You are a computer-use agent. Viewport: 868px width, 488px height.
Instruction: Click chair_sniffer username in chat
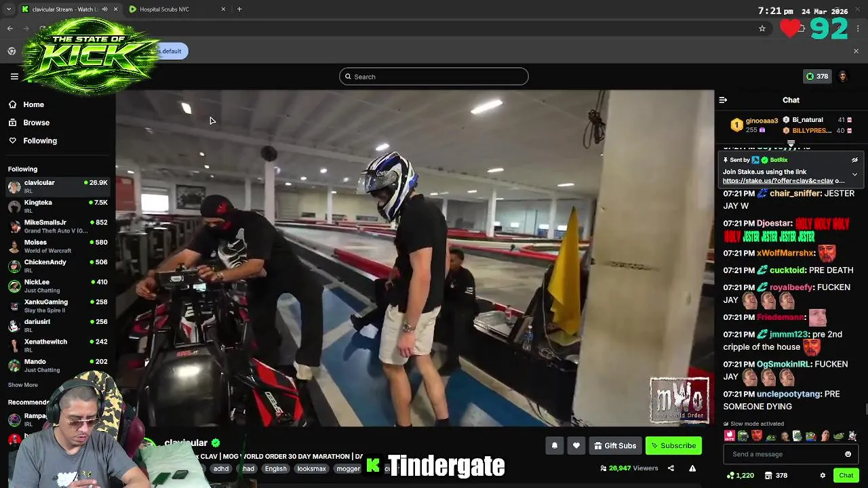(795, 193)
